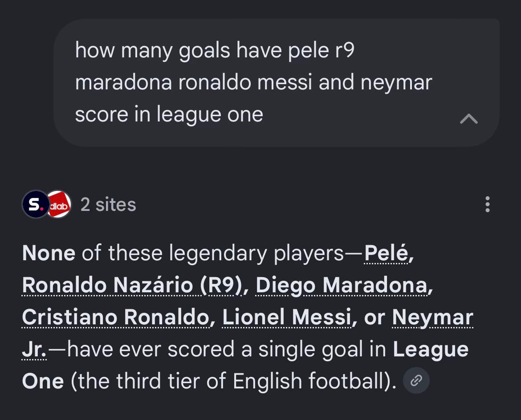Screen dimensions: 521x420
Task: Select the Cristiano Ronaldo link
Action: [x=116, y=317]
